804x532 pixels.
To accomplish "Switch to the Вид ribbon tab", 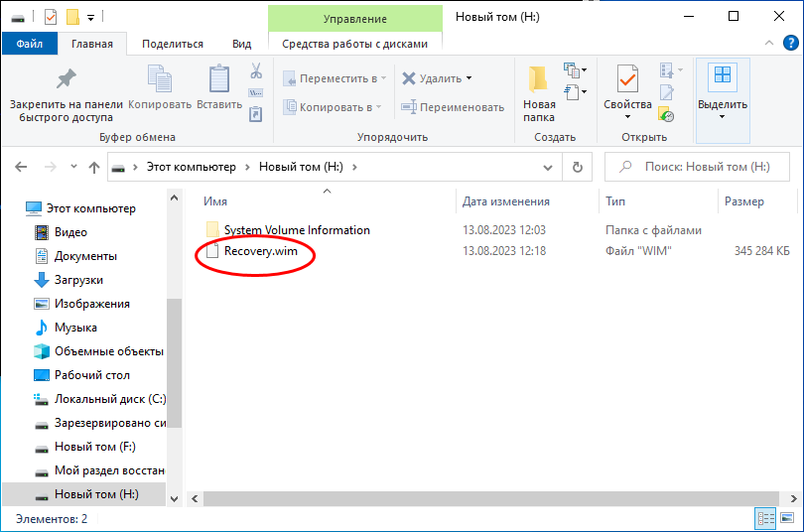I will coord(241,44).
